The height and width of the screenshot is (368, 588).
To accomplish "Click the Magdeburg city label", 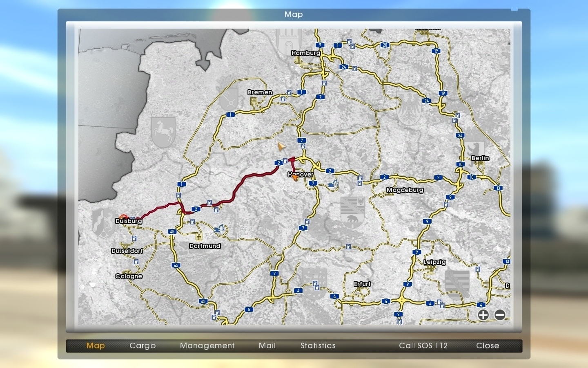I will pyautogui.click(x=405, y=190).
